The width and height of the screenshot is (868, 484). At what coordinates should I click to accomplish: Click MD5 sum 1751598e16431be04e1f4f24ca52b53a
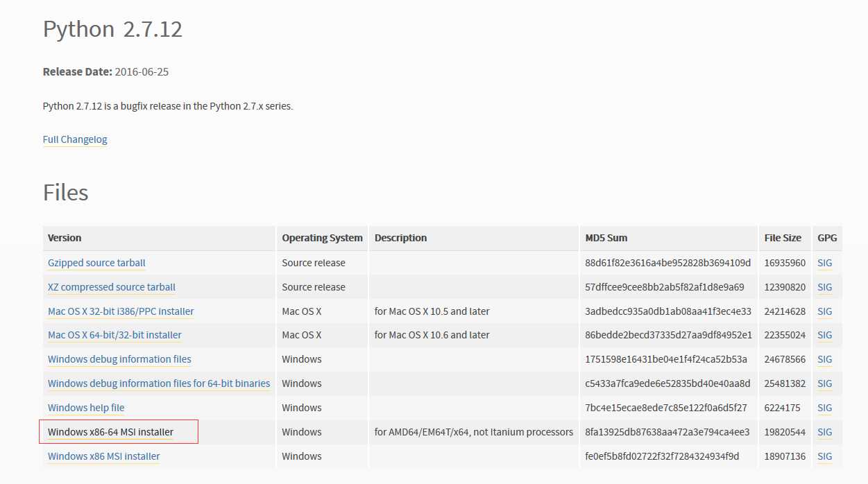tap(666, 359)
